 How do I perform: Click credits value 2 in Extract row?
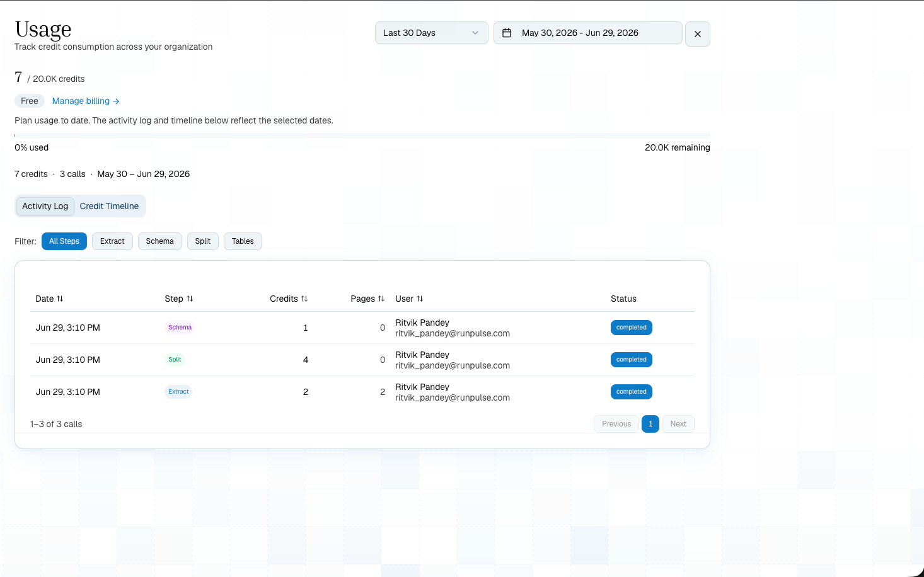click(306, 392)
